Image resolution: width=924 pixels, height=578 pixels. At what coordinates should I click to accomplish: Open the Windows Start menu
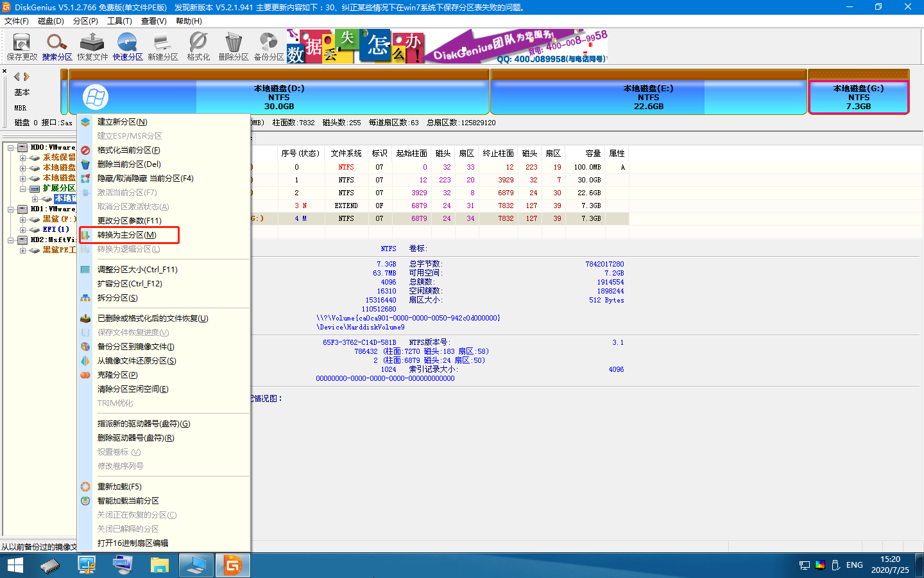(15, 565)
